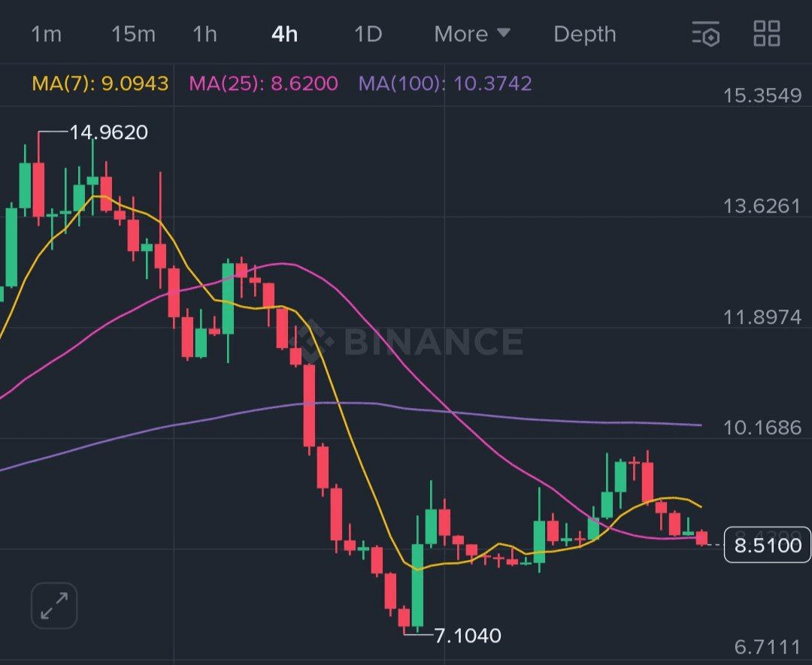Click the 15.3549 price axis value
The height and width of the screenshot is (665, 812).
[762, 95]
